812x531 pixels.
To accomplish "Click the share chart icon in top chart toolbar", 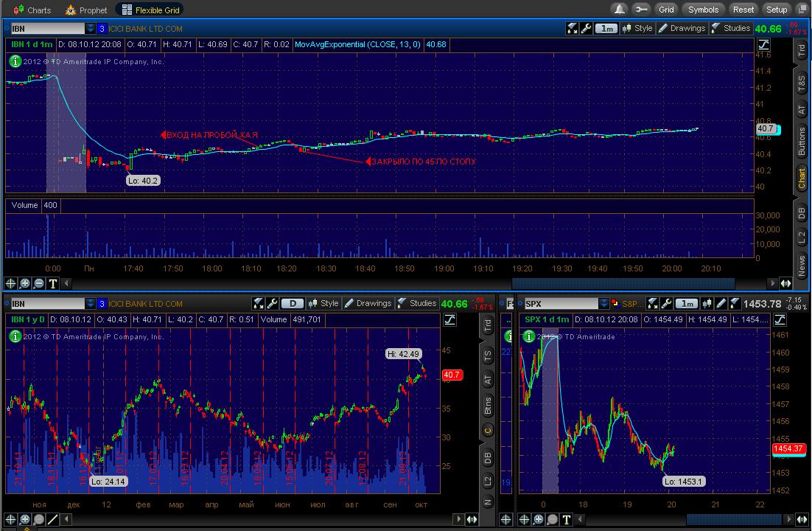I will (x=573, y=29).
